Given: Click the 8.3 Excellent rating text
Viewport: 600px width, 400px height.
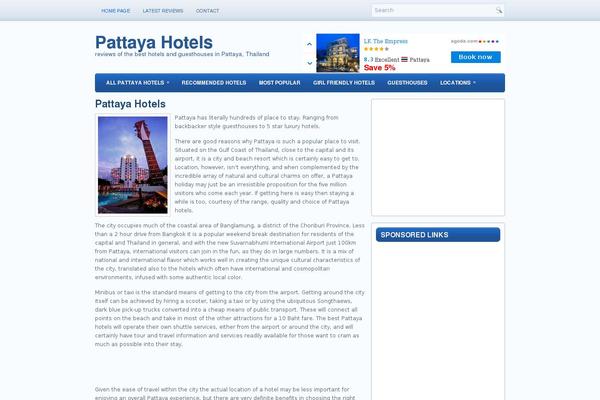Looking at the screenshot, I should point(382,59).
